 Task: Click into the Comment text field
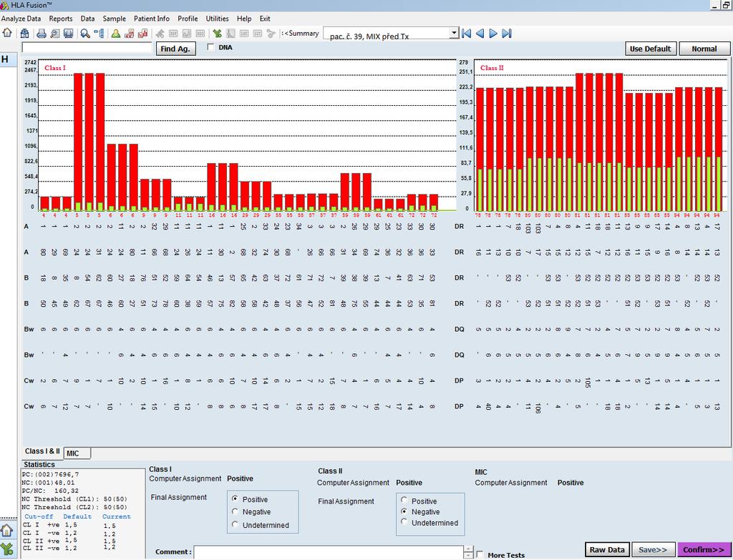click(329, 551)
